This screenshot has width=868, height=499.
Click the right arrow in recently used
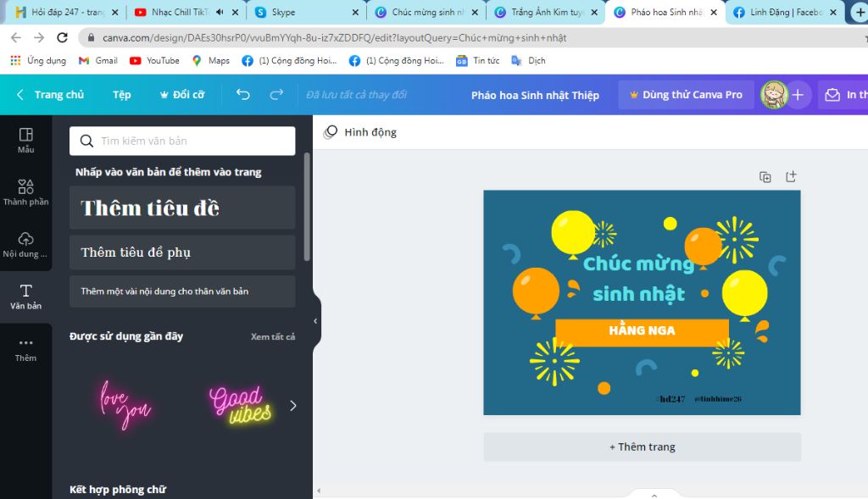pos(292,406)
